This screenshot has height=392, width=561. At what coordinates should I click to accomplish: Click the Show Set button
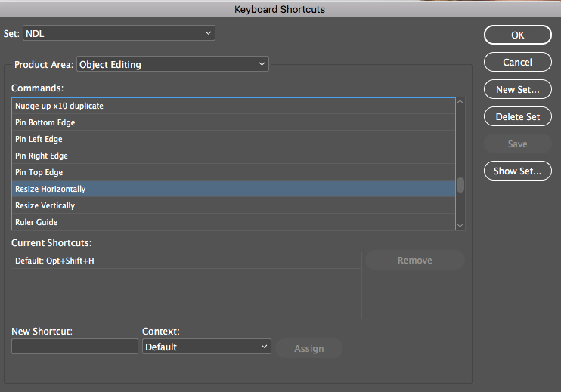(517, 171)
